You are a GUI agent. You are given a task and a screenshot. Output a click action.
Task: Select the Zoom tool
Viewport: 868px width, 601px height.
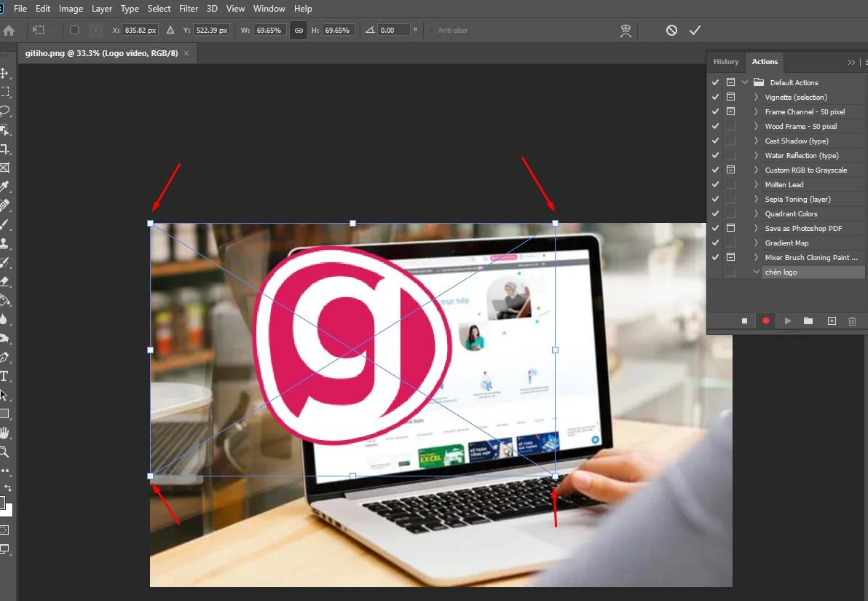[6, 452]
